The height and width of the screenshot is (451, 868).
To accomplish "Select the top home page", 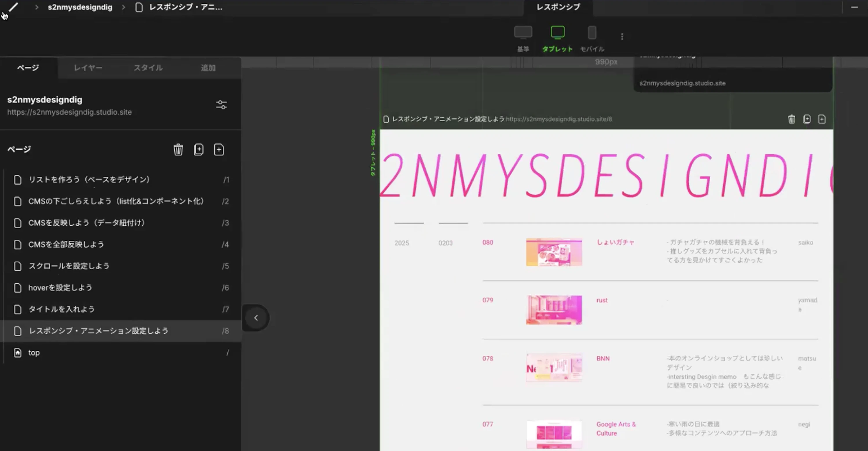I will coord(34,353).
